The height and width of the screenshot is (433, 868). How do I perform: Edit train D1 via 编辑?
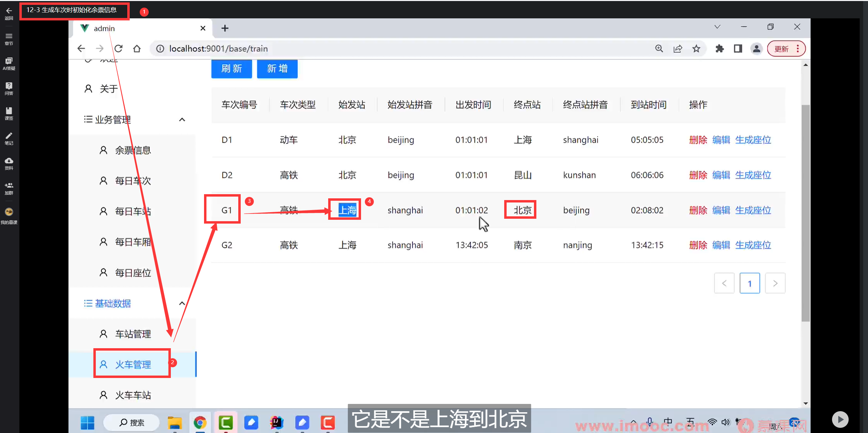(721, 140)
